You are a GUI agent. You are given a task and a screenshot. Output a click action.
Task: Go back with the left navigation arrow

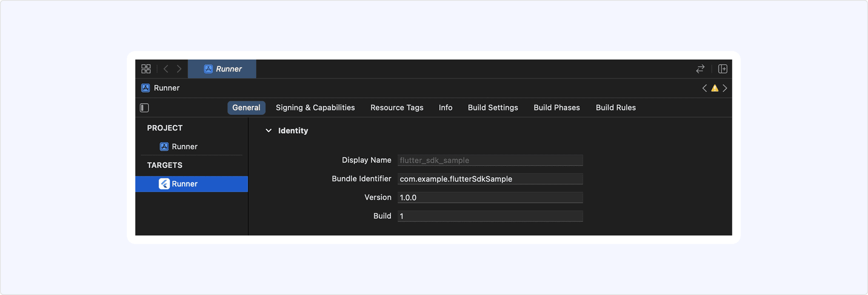(166, 69)
